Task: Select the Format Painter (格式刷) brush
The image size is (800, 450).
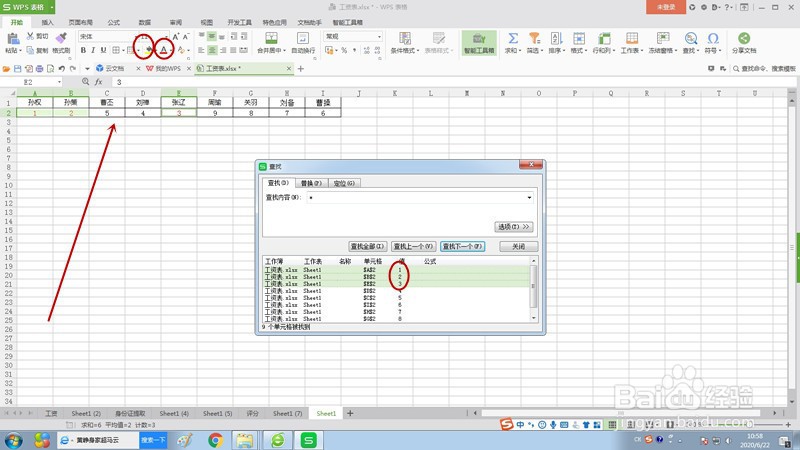Action: [61, 38]
